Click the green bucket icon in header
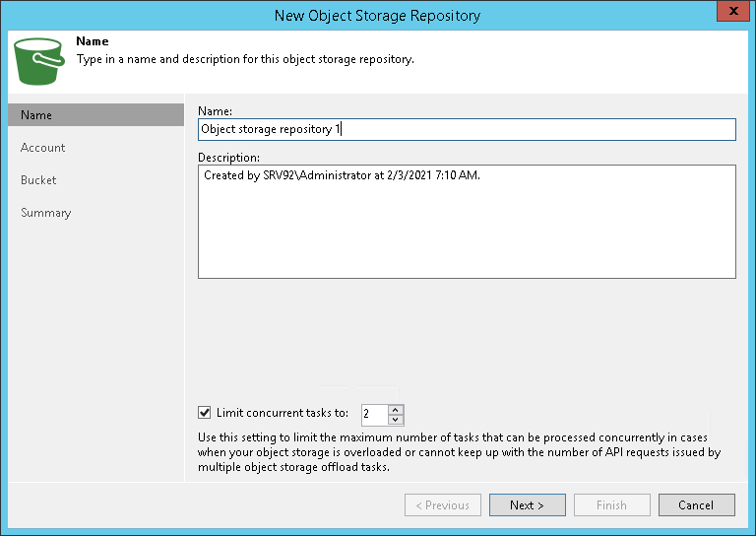The height and width of the screenshot is (536, 756). tap(37, 61)
